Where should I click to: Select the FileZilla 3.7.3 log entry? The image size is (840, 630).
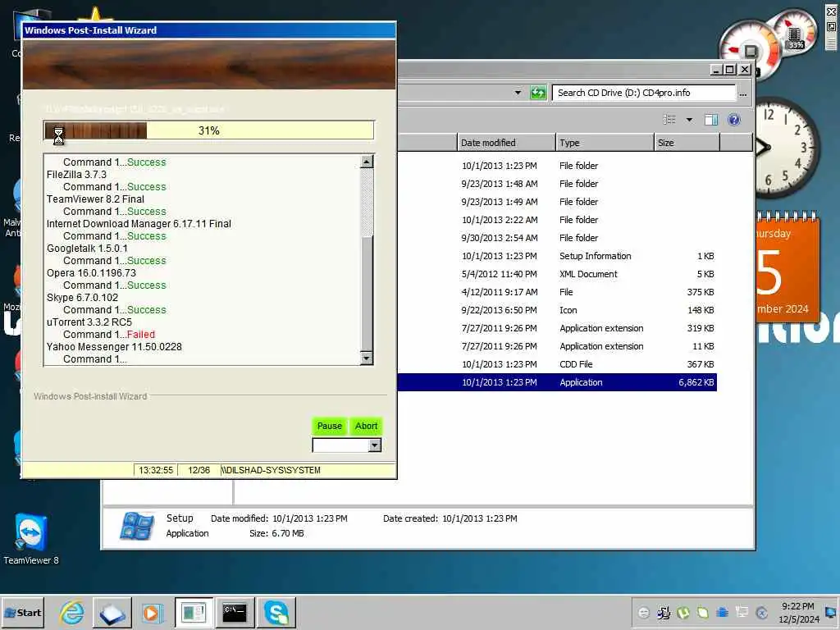pos(76,175)
